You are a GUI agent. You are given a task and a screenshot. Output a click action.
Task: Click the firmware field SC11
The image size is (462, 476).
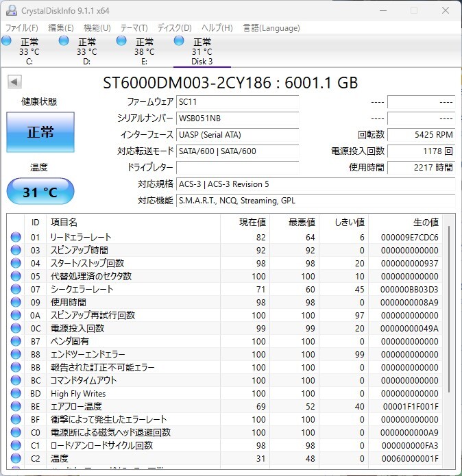click(238, 101)
